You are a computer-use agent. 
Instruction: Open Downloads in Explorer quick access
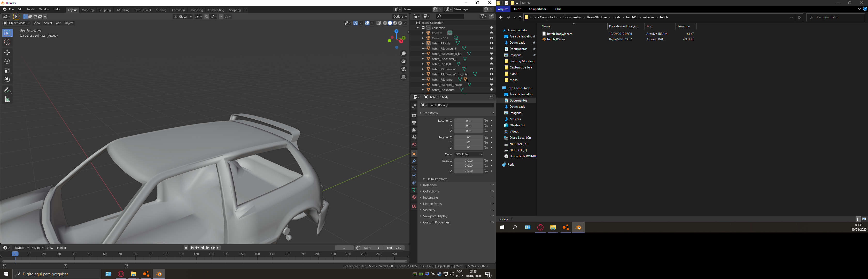(517, 43)
